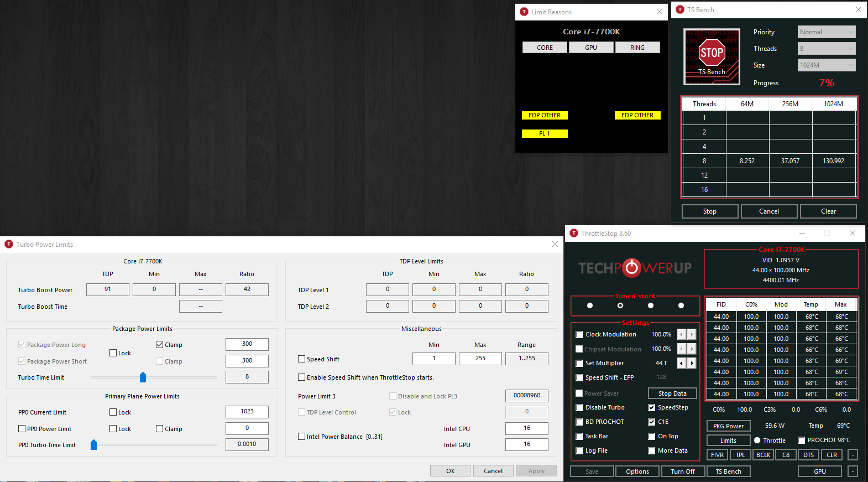Click the RING button in Limit Reasons
This screenshot has width=868, height=482.
[637, 48]
